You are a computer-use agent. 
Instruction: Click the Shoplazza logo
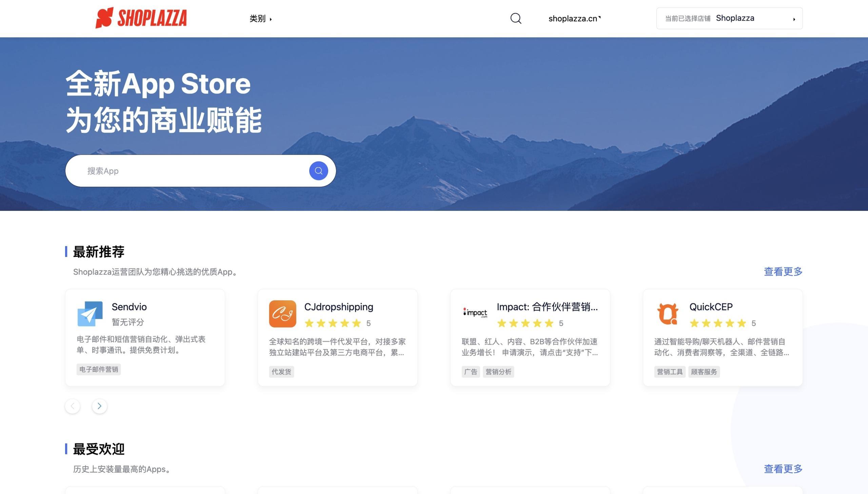tap(141, 18)
